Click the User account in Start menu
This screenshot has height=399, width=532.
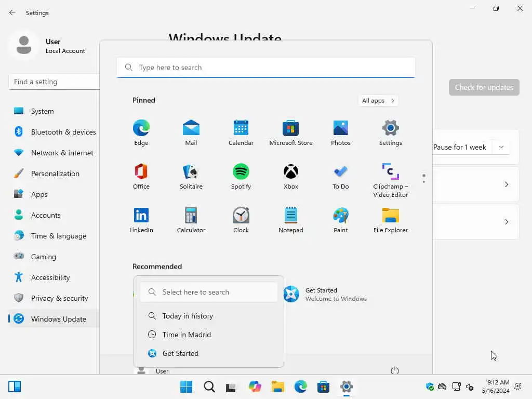pos(153,371)
